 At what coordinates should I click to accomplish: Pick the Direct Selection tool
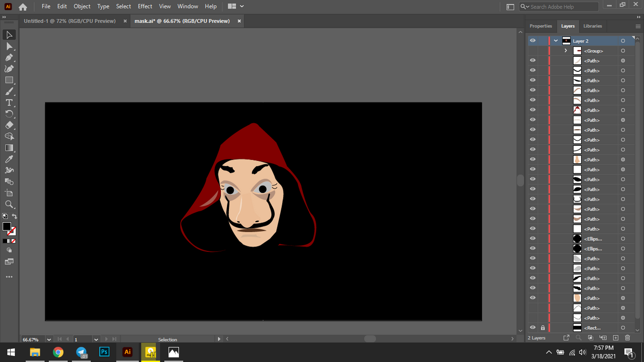(x=9, y=46)
